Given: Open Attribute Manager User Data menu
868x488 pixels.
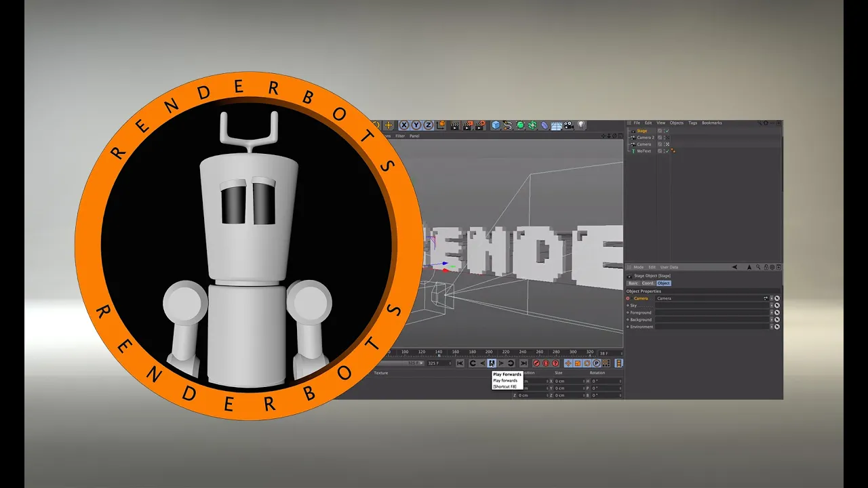Looking at the screenshot, I should pos(669,267).
